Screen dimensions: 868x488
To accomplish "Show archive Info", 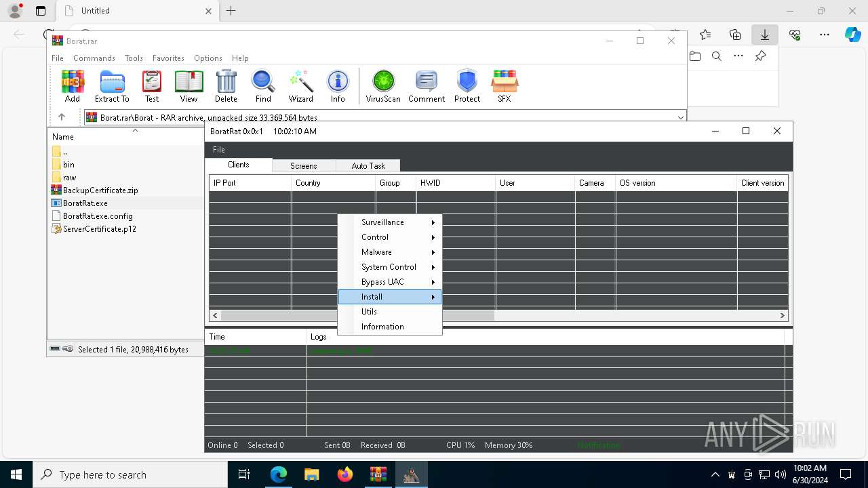I will 338,86.
